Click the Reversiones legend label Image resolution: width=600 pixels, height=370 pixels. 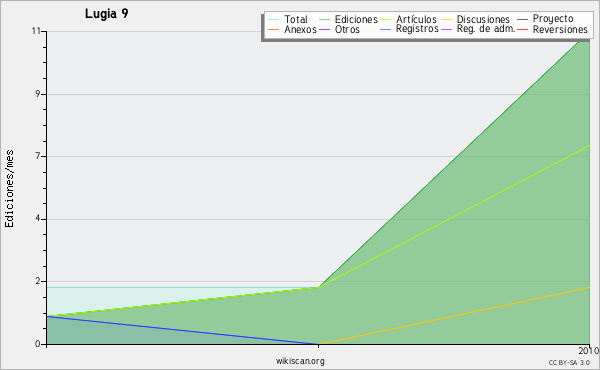[560, 29]
